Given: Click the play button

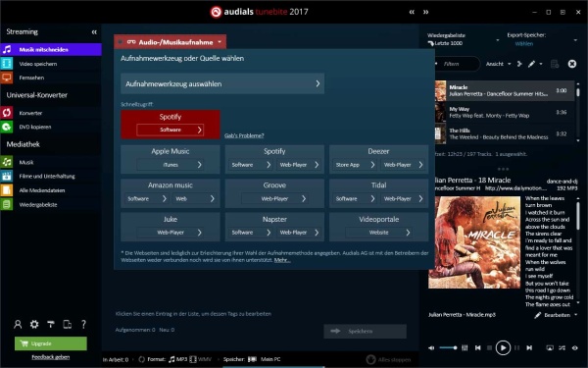Looking at the screenshot, I should [503, 347].
